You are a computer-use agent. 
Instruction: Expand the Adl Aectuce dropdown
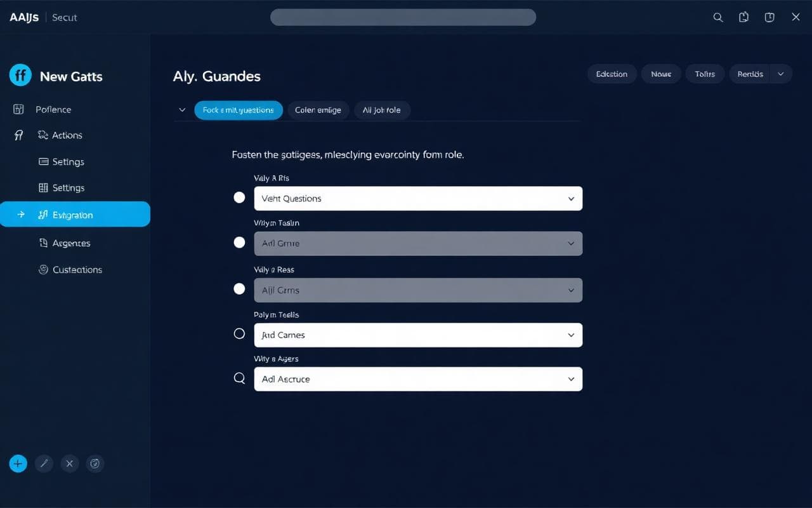point(417,379)
